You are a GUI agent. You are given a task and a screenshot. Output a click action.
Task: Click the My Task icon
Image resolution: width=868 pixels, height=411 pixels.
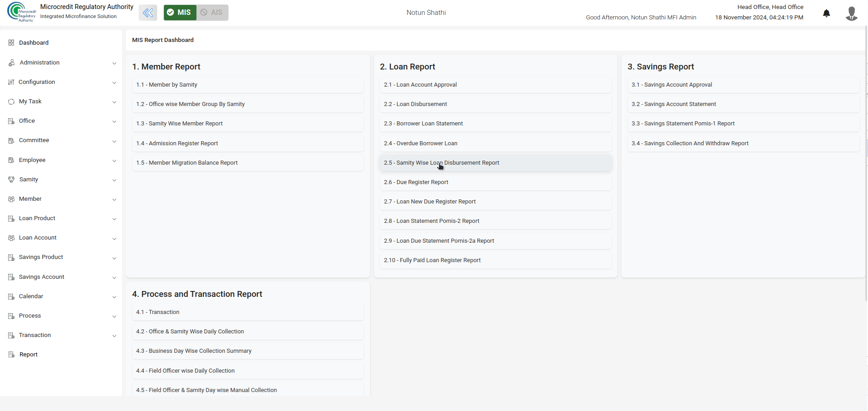pos(11,102)
